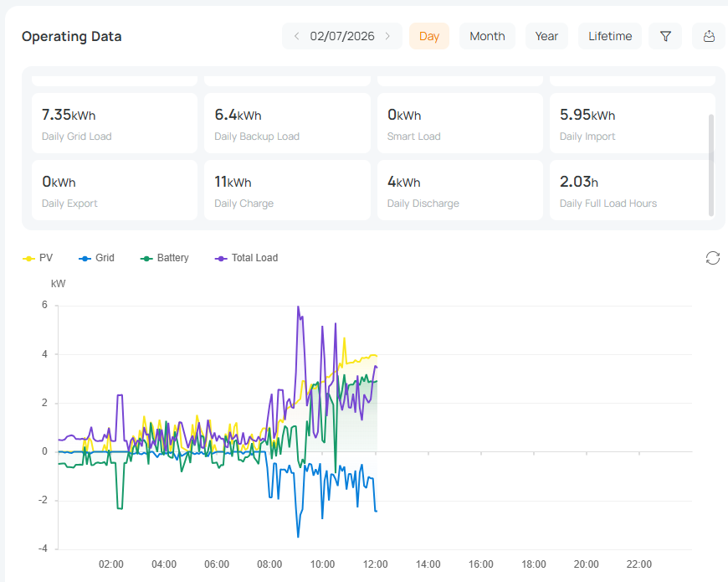Switch to the Month view tab

tap(487, 36)
